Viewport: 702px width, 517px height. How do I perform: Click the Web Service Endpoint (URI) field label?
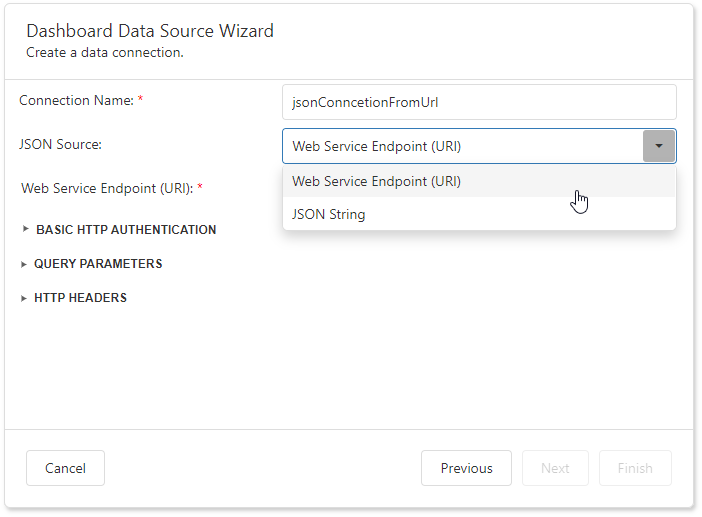tap(106, 188)
